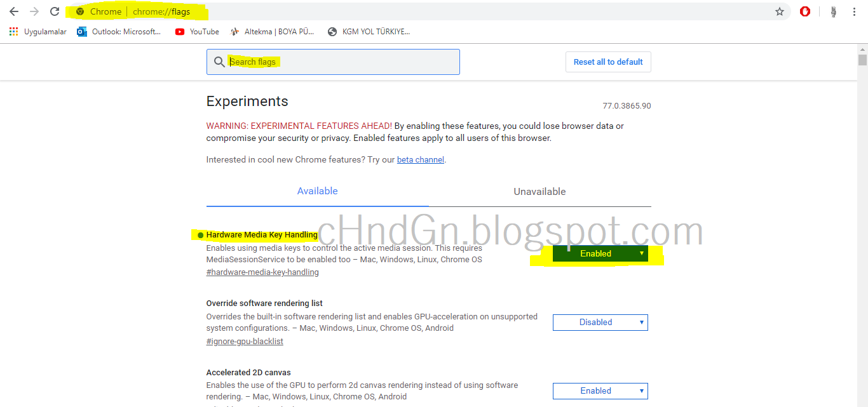Open the Adblock hand-shaped extension icon
Viewport: 868px width, 407px height.
pos(804,11)
